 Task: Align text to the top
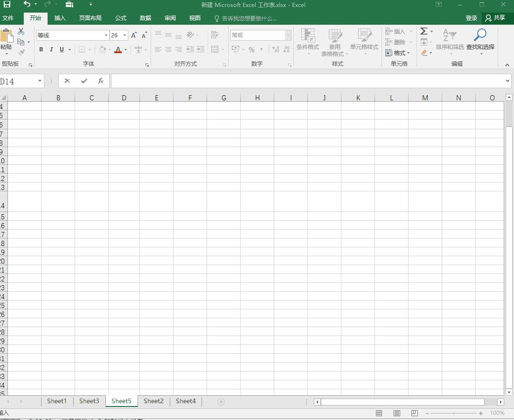(x=158, y=35)
